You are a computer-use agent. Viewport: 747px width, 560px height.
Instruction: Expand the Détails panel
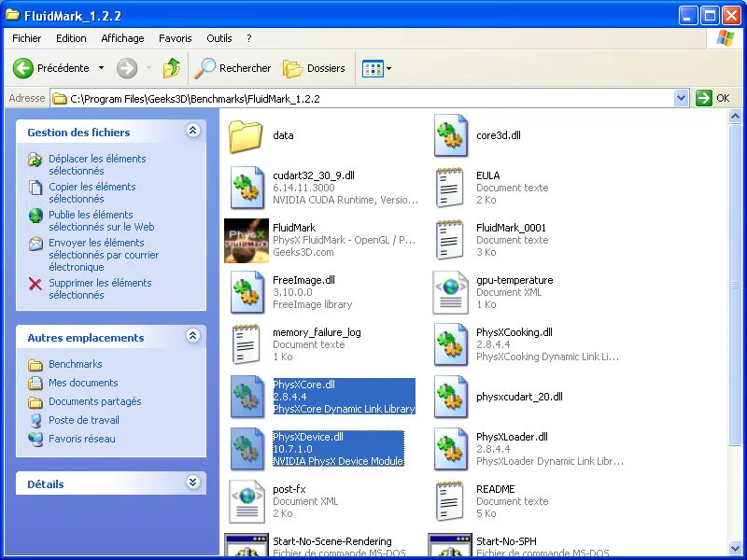pyautogui.click(x=192, y=483)
